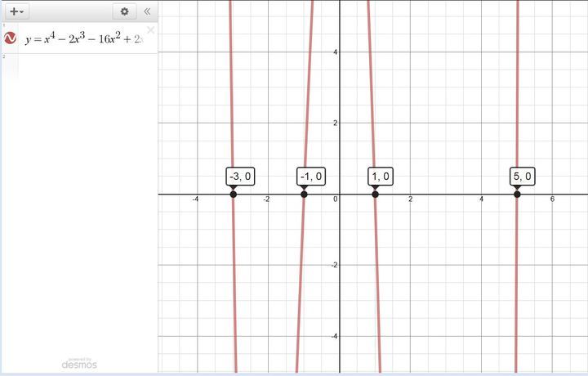The height and width of the screenshot is (376, 588).
Task: Open the powered by Desmos logo link
Action: 79,363
